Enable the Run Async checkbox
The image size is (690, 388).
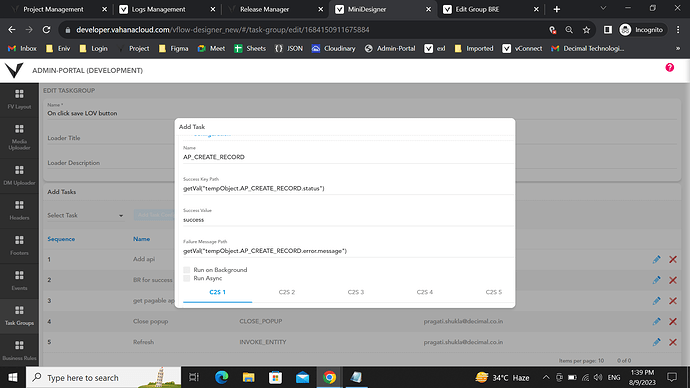pos(187,278)
